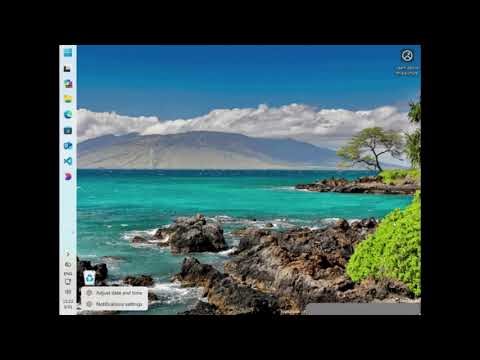The image size is (480, 360).
Task: Expand the hidden system tray icons chevron
Action: pos(68,254)
